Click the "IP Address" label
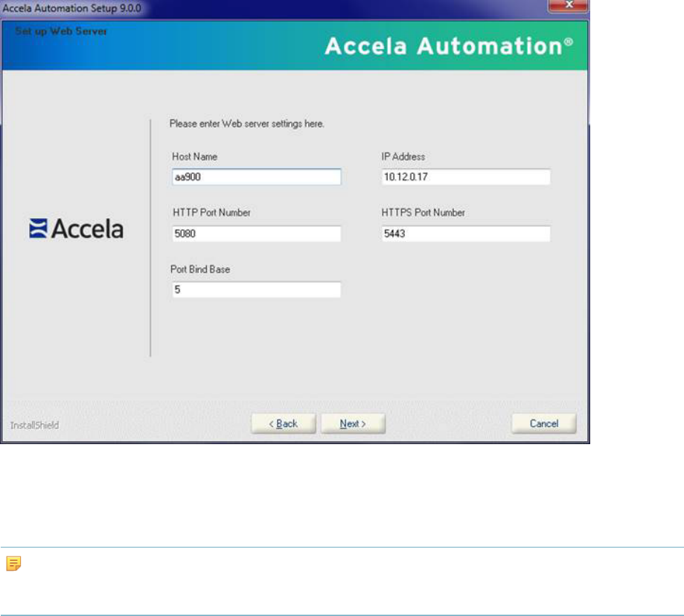The image size is (684, 616). tap(403, 156)
